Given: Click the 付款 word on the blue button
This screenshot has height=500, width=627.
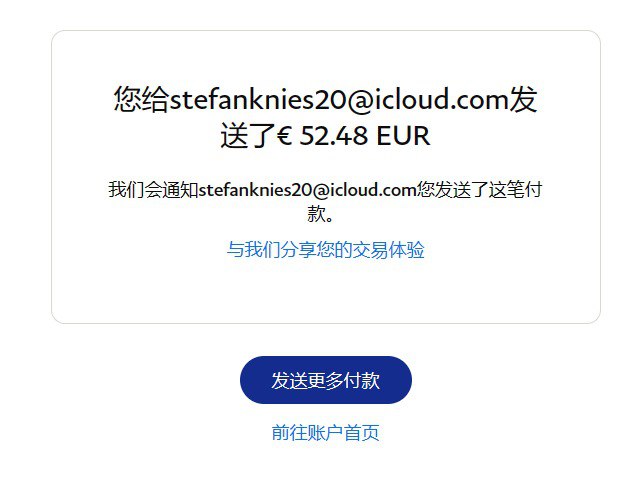Looking at the screenshot, I should pyautogui.click(x=362, y=380).
